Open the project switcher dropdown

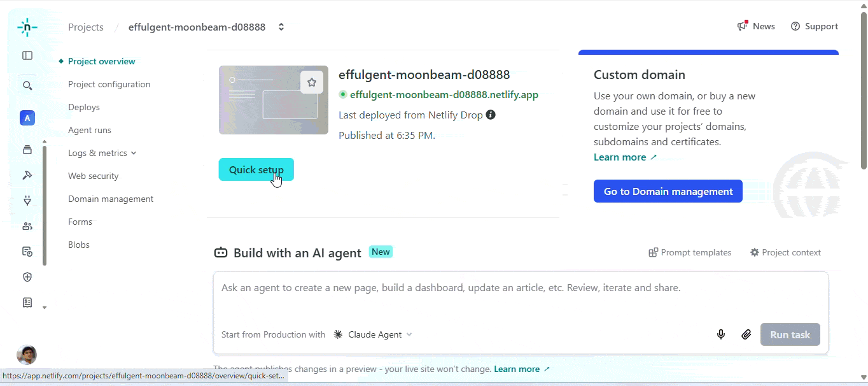[x=281, y=27]
